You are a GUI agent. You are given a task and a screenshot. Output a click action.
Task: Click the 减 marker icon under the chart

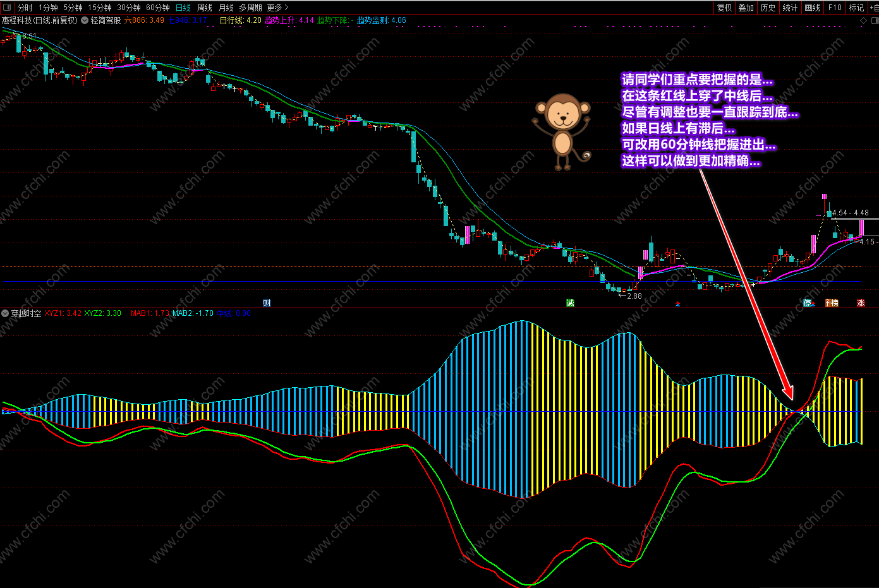(x=570, y=303)
